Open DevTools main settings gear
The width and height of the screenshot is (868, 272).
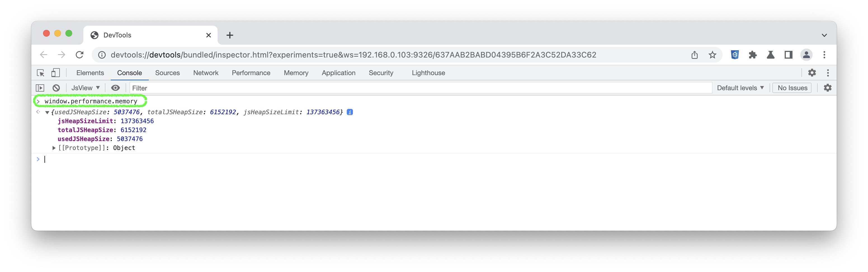pos(812,73)
